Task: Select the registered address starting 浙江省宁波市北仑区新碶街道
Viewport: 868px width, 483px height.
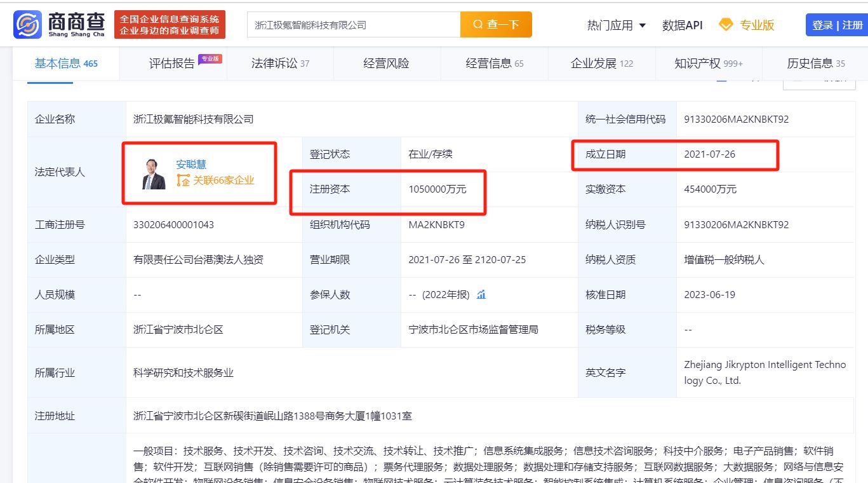Action: [272, 416]
